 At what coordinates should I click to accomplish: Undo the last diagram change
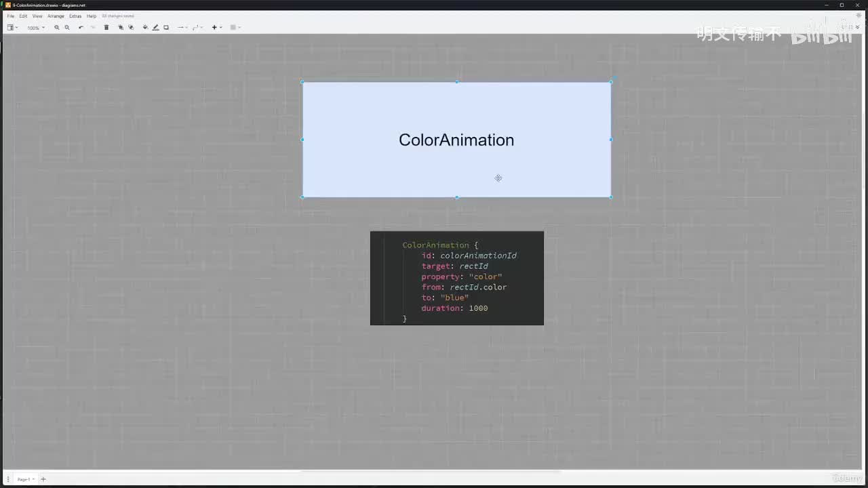tap(81, 28)
